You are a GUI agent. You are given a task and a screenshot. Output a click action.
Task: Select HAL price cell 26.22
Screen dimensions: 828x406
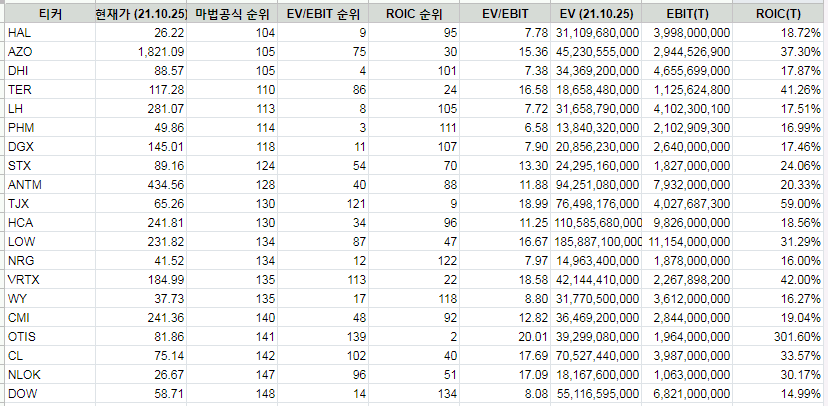(141, 33)
